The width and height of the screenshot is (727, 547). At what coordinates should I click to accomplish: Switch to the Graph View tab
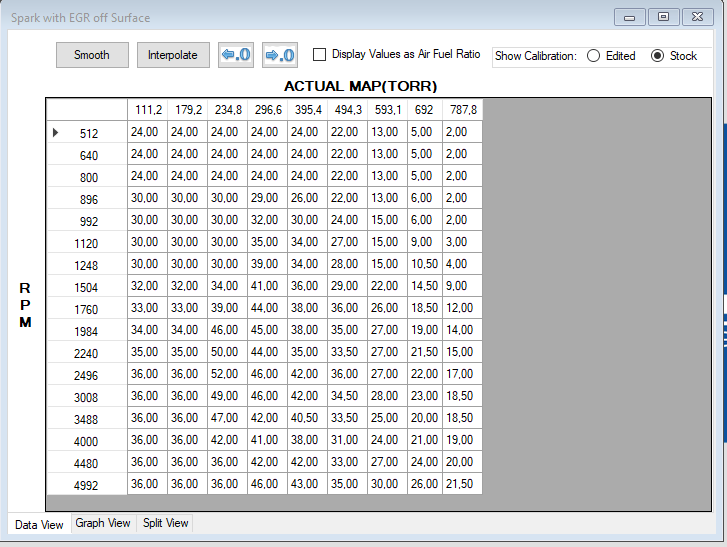(103, 523)
